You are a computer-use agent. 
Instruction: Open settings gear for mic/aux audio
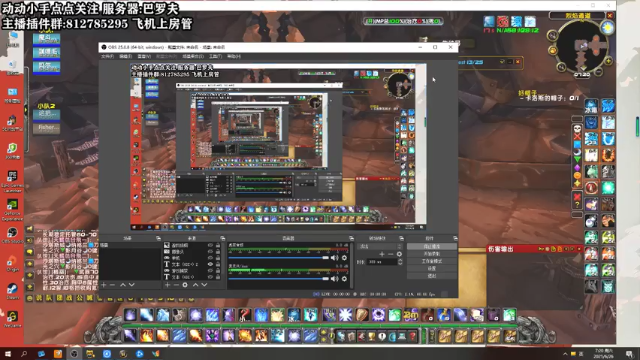click(344, 279)
